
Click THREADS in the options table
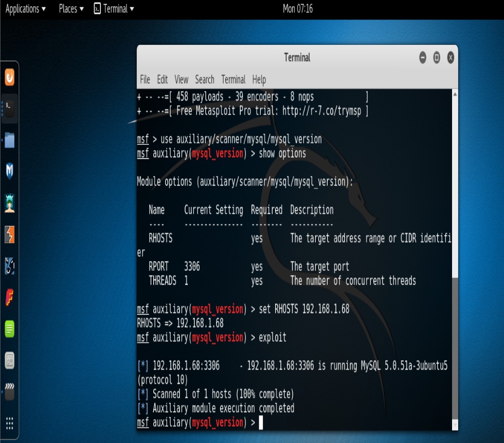[163, 281]
